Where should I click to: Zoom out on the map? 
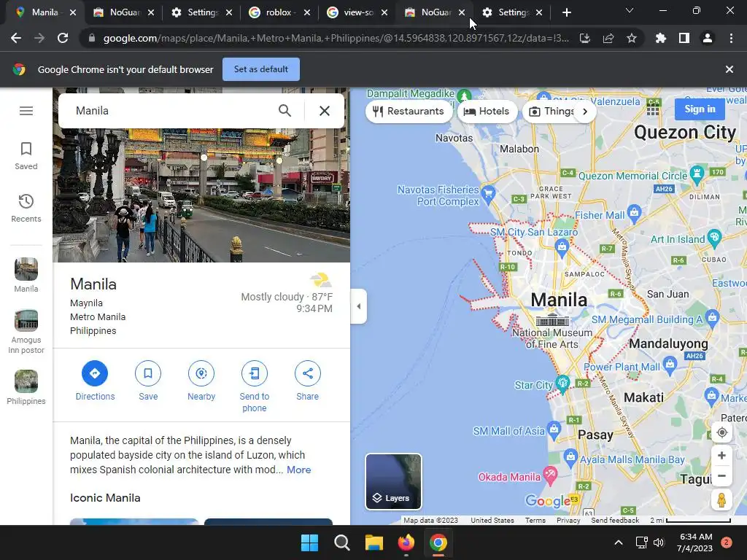coord(721,475)
